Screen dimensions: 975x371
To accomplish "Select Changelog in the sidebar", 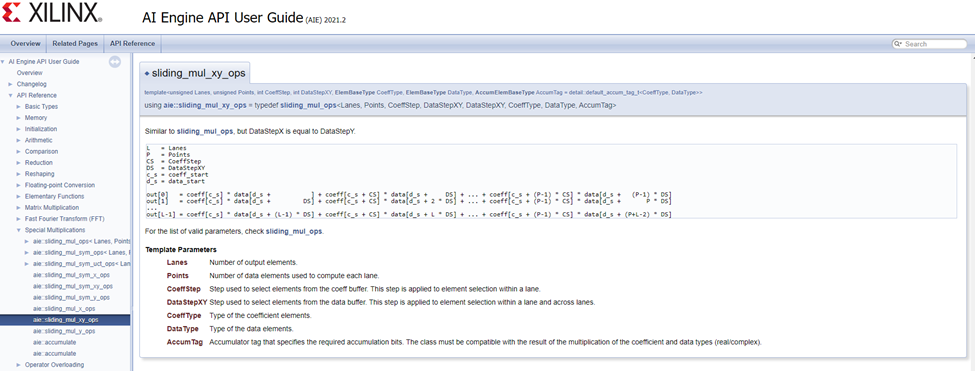I will [x=32, y=84].
